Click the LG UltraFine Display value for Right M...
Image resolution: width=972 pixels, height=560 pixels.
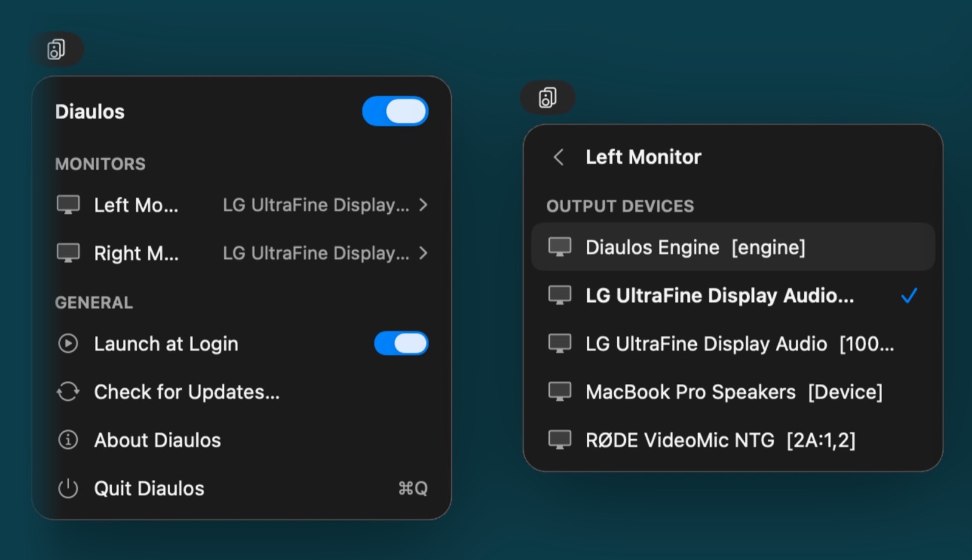coord(316,253)
